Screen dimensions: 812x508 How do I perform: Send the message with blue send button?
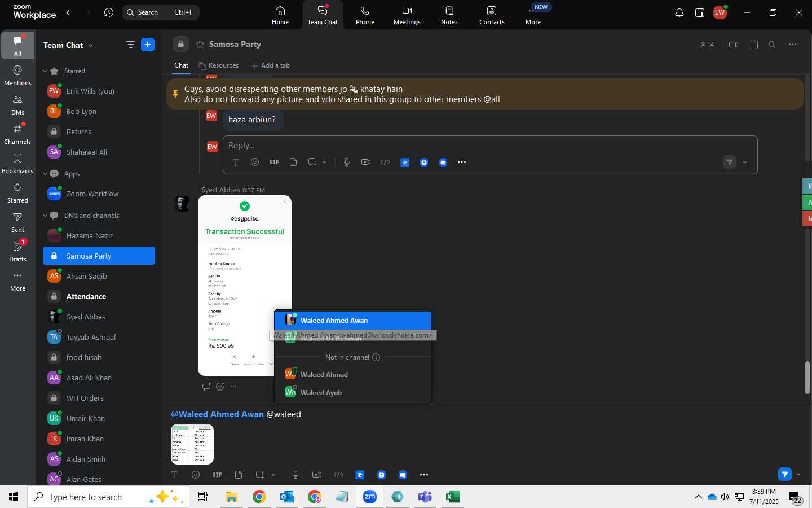point(785,474)
